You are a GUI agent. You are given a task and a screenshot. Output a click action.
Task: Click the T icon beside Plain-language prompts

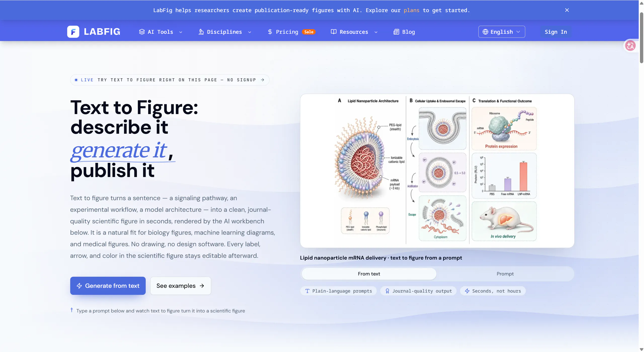tap(307, 291)
